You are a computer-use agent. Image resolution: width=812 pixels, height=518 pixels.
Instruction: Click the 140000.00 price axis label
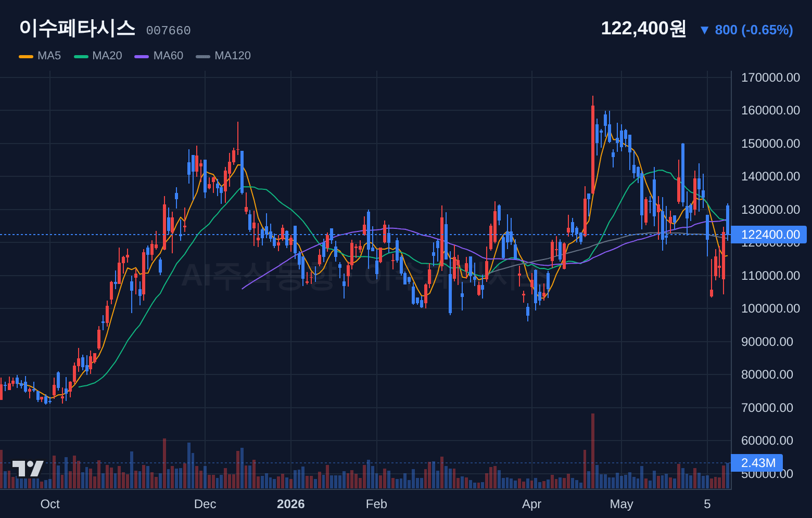click(x=770, y=176)
